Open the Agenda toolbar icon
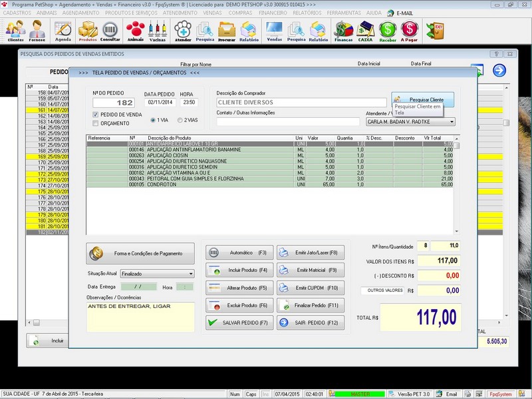The height and width of the screenshot is (399, 532). (63, 31)
